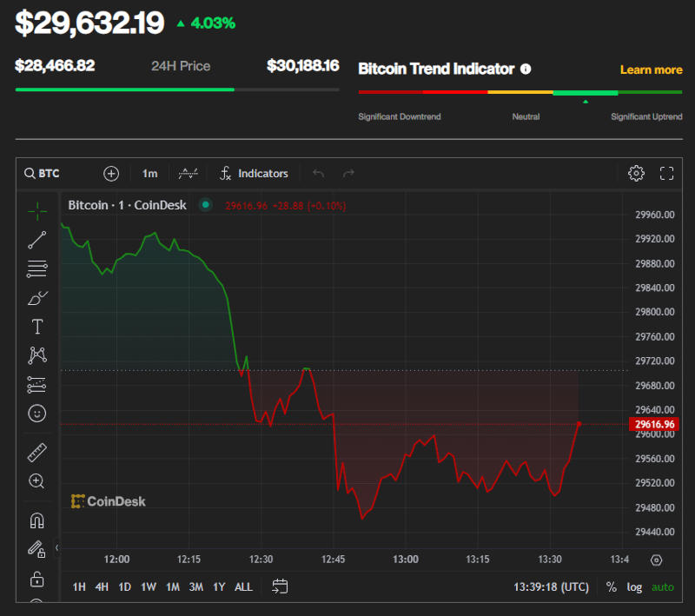Select the ALL time range
This screenshot has width=695, height=616.
tap(244, 586)
